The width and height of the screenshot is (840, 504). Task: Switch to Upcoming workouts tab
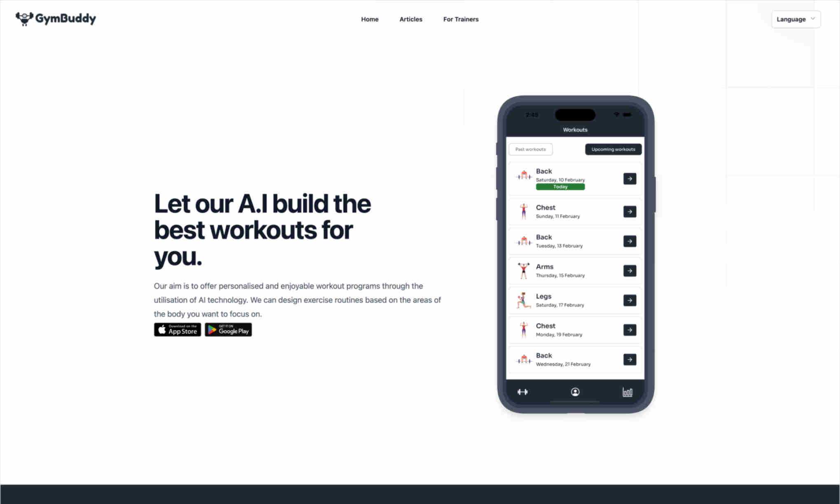coord(612,149)
